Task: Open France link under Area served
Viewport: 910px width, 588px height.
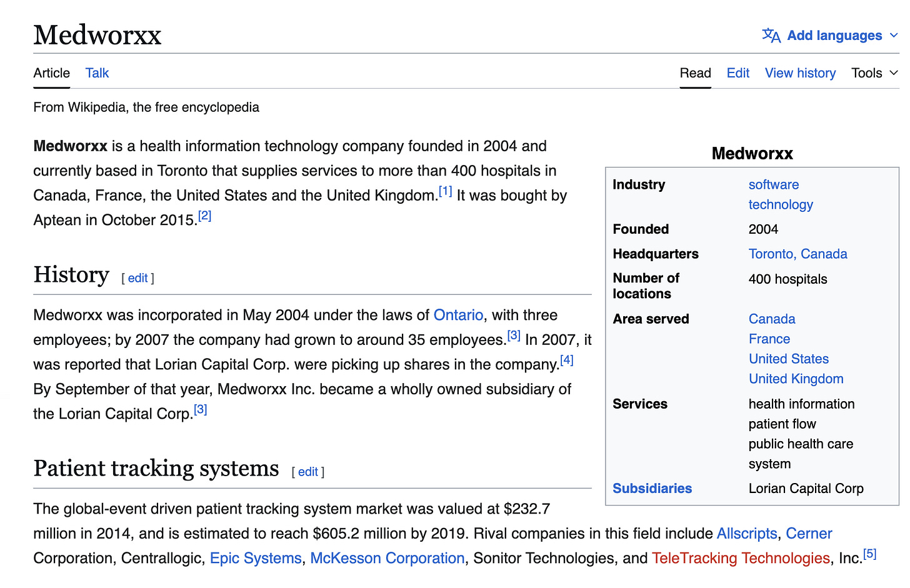Action: pos(769,339)
